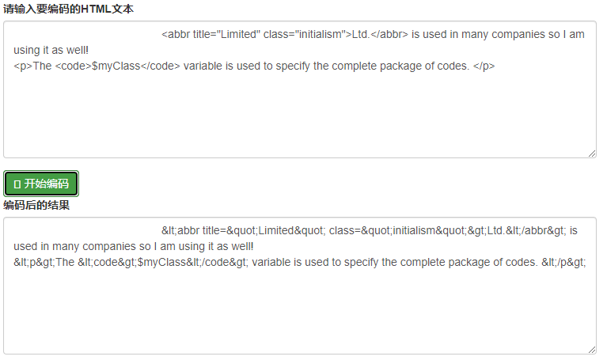Click the resize grip of the HTML input textarea

point(592,154)
